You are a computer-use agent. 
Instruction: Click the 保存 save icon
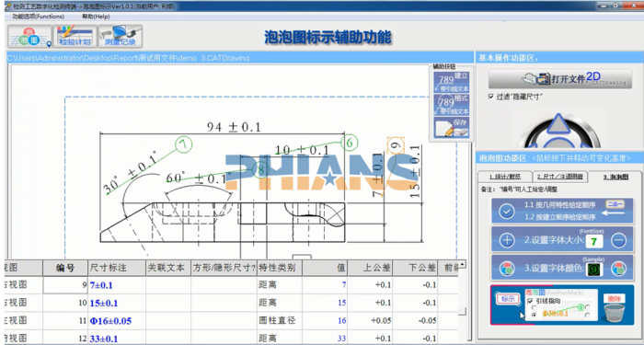pos(452,128)
